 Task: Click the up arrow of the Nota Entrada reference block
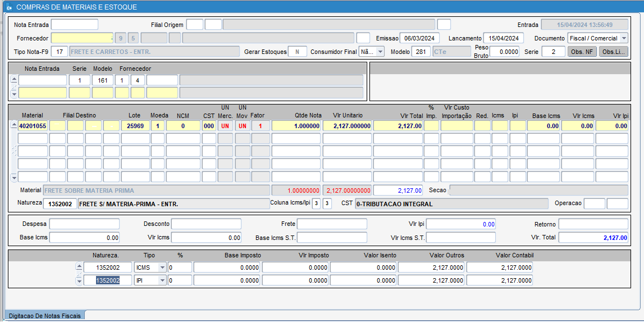14,79
